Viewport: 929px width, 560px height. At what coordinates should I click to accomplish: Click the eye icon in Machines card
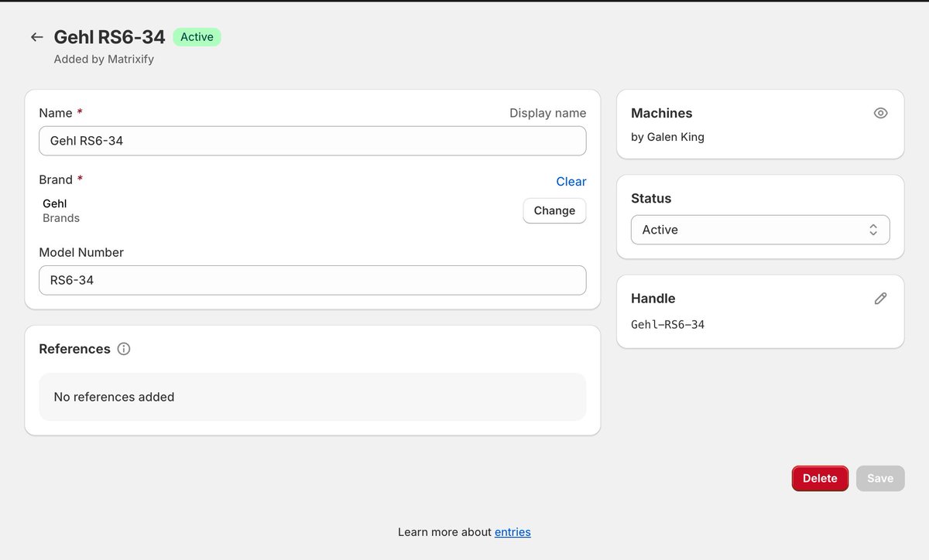point(880,113)
